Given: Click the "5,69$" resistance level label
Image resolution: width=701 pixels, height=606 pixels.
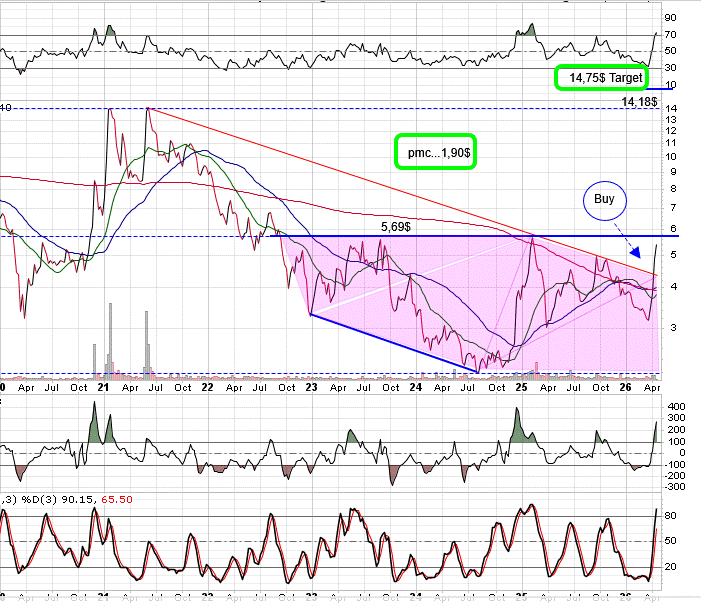Looking at the screenshot, I should 397,227.
